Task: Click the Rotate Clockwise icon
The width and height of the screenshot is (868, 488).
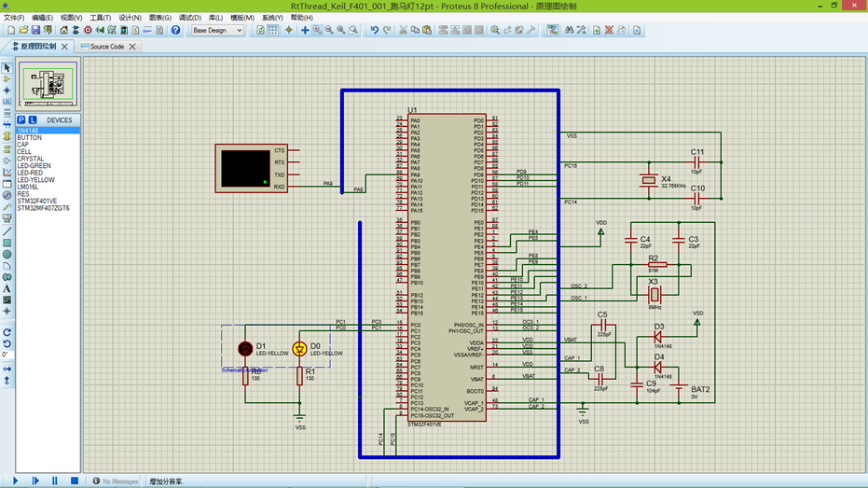Action: coord(7,332)
